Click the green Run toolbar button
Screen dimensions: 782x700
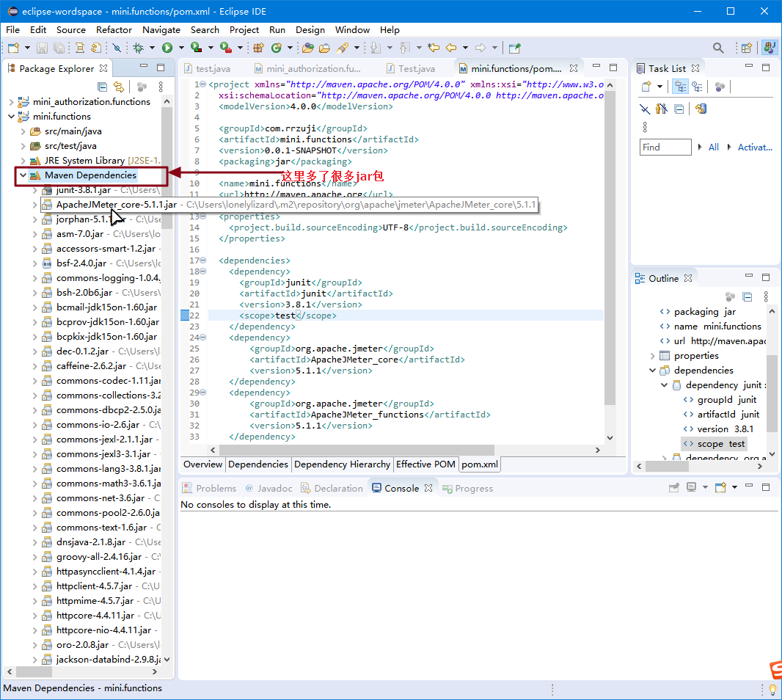(x=167, y=48)
